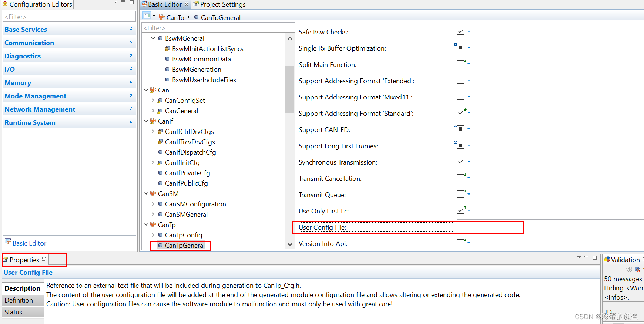Screen dimensions: 644x324
Task: Click the Configuration Editors filter box
Action: pyautogui.click(x=69, y=17)
